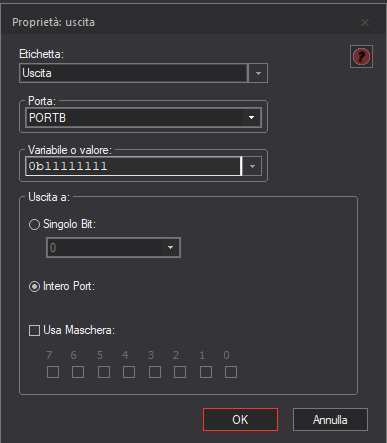Tick mask checkbox for bit 3

(155, 372)
